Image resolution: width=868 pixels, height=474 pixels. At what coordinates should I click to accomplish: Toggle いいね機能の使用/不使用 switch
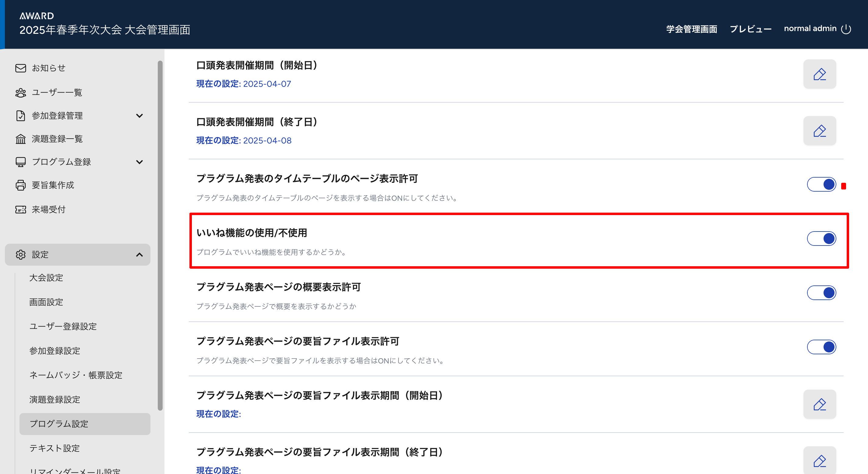[x=821, y=239]
